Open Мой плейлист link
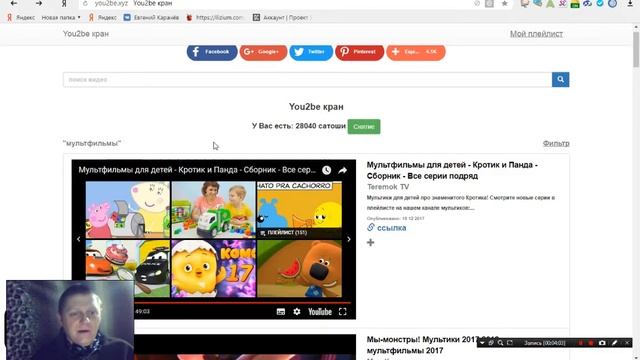This screenshot has height=360, width=640. 536,34
